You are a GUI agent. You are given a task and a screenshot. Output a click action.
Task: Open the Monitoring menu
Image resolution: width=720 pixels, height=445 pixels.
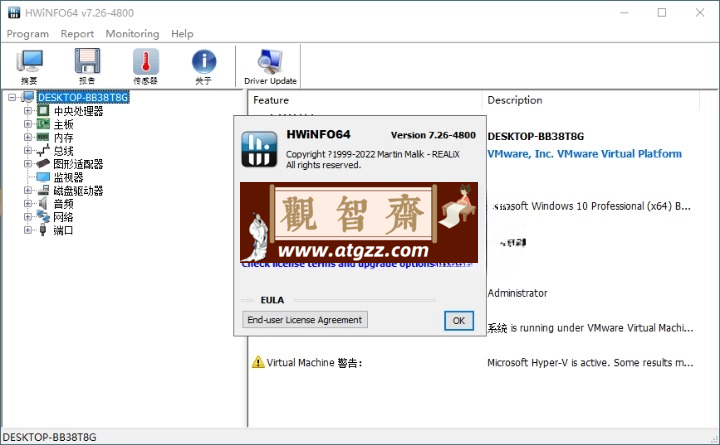click(x=132, y=34)
